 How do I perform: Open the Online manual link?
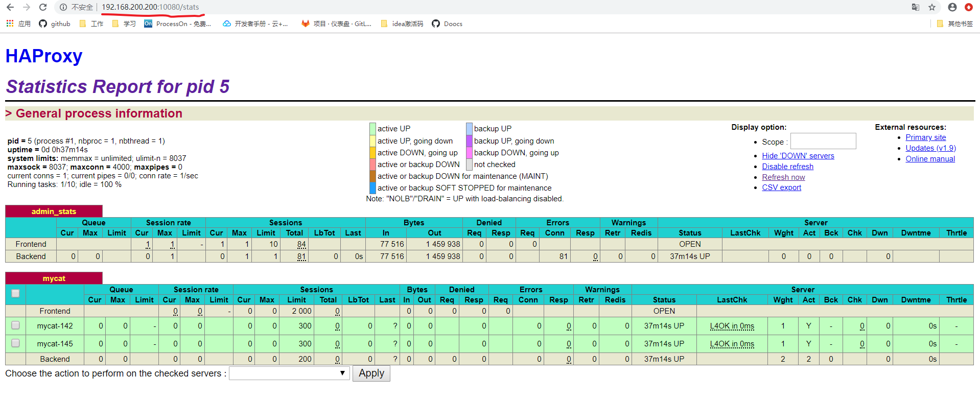(930, 159)
